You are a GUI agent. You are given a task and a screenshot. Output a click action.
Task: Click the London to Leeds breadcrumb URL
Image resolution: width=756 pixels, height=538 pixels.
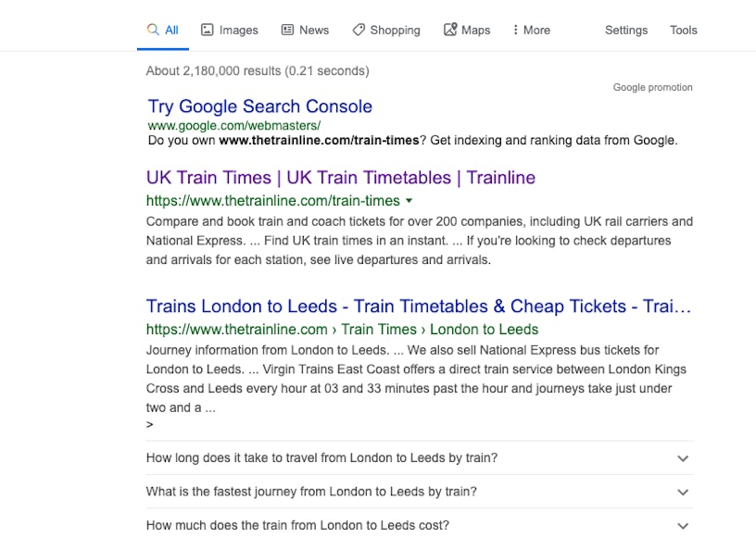[x=484, y=330]
